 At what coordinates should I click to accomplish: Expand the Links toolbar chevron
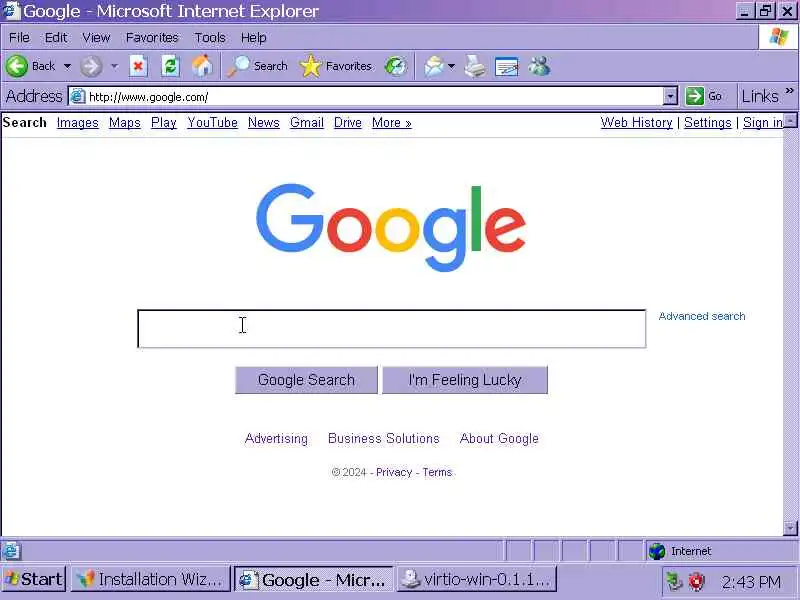790,91
